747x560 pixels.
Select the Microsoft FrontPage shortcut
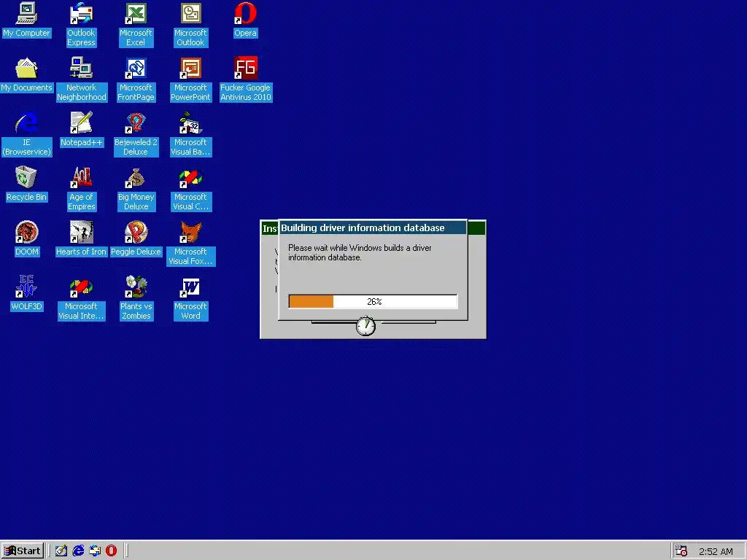coord(136,79)
